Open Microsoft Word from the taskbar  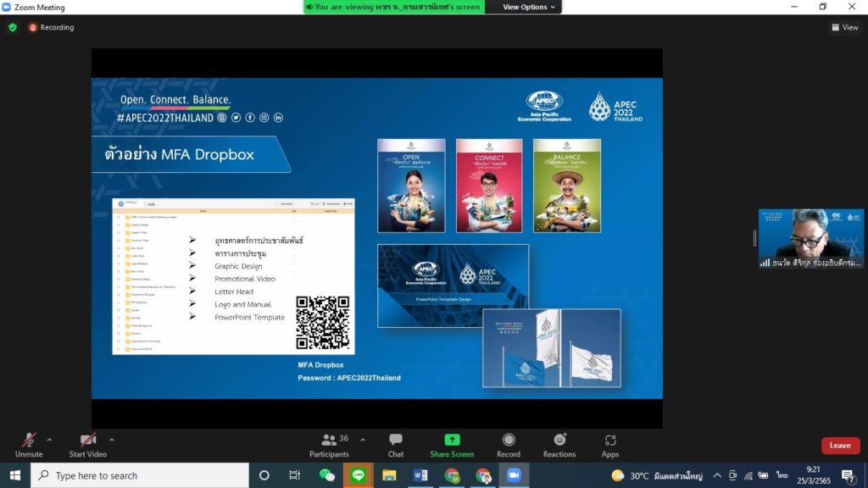point(420,475)
